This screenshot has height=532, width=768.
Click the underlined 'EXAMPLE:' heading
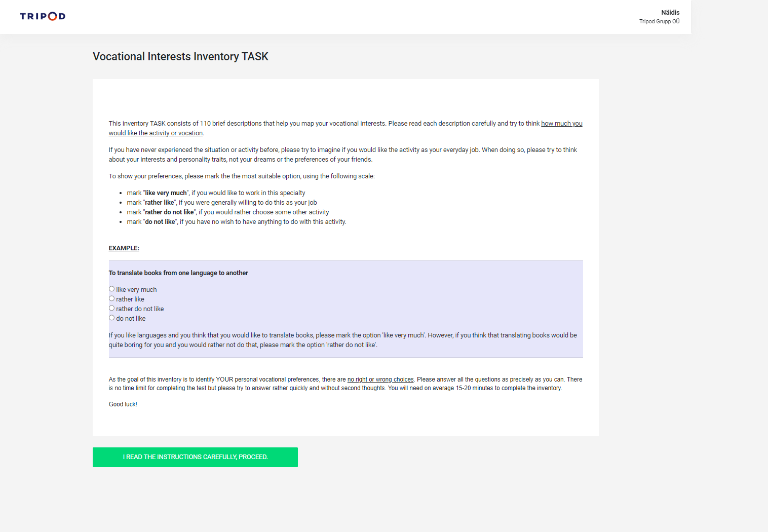(x=124, y=248)
